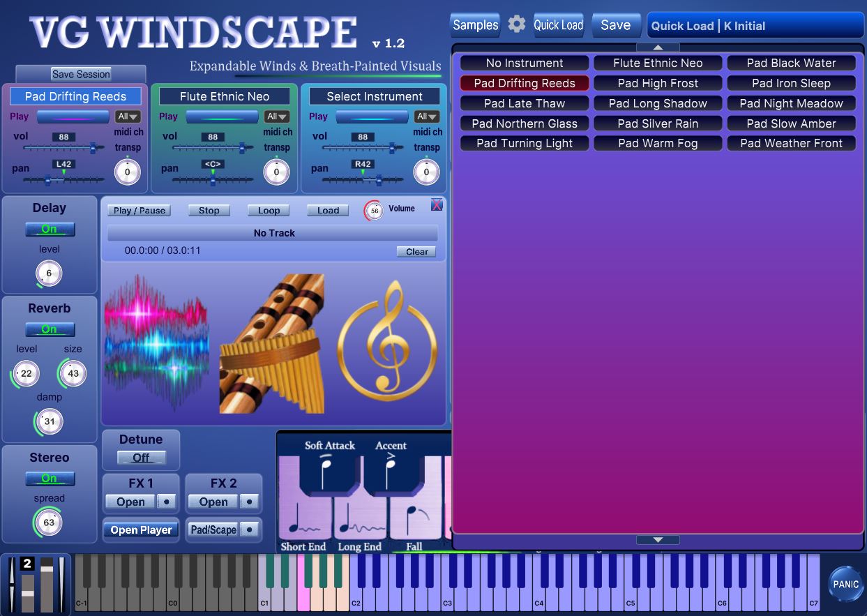Image resolution: width=867 pixels, height=616 pixels.
Task: Click the sound waveform image thumbnail
Action: (x=157, y=343)
